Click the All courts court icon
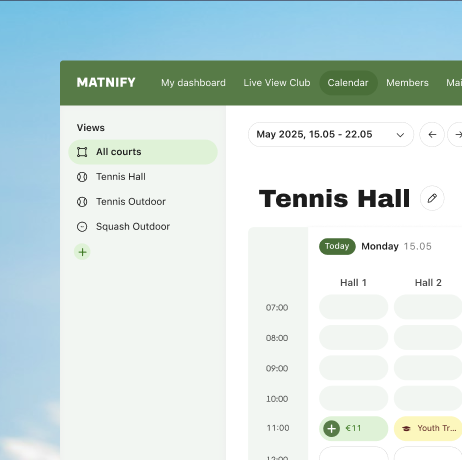The width and height of the screenshot is (462, 460). point(82,152)
